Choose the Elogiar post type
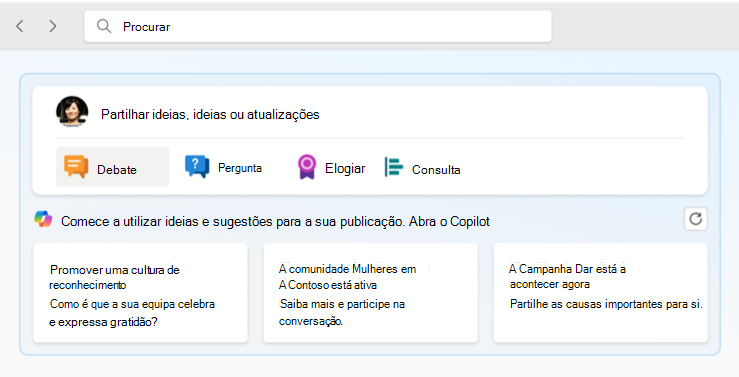Viewport: 739px width, 377px height. [x=331, y=168]
